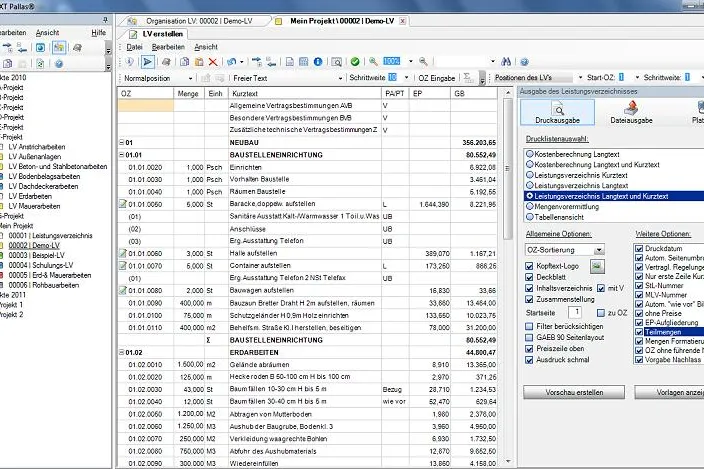Collapse the 01 NEUBAU group
Image resolution: width=704 pixels, height=469 pixels.
point(122,142)
